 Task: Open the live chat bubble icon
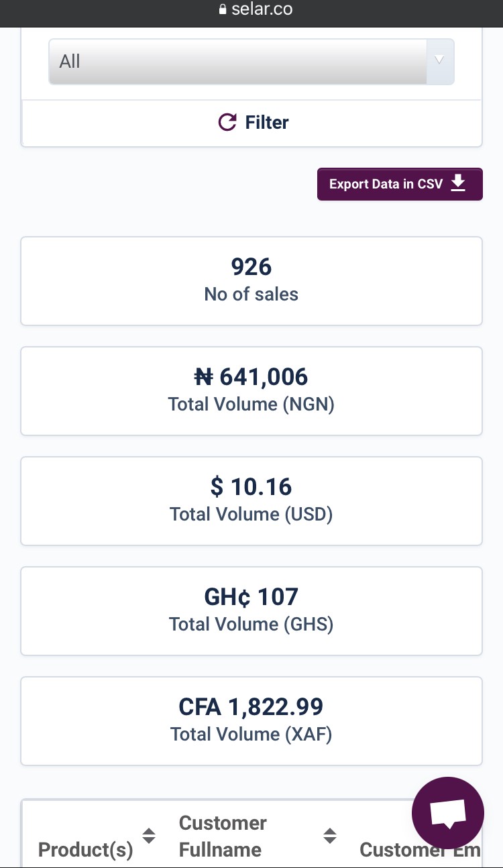coord(448,813)
